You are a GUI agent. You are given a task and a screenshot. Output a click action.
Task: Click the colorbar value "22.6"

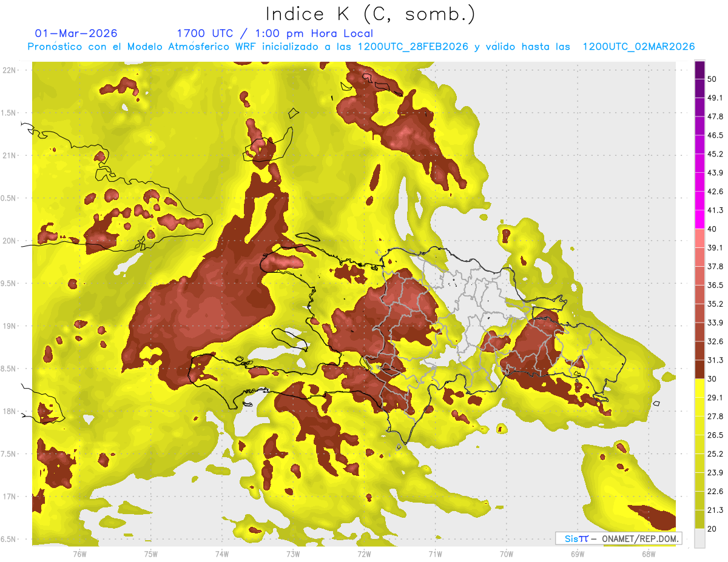715,492
